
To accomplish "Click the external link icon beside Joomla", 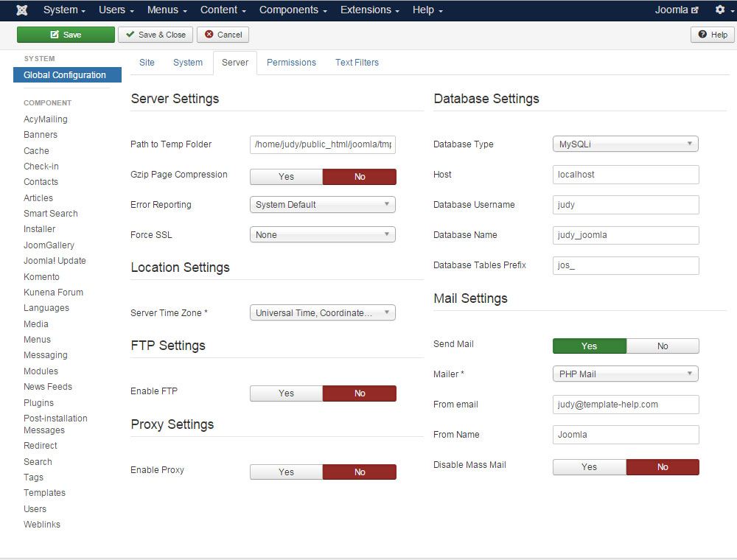I will pyautogui.click(x=695, y=10).
